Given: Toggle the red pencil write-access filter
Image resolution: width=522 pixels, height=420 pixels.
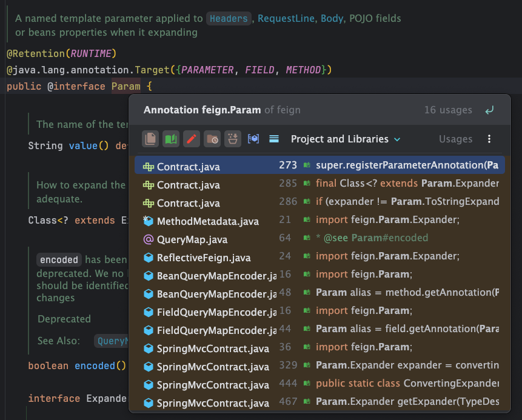Looking at the screenshot, I should coord(192,139).
